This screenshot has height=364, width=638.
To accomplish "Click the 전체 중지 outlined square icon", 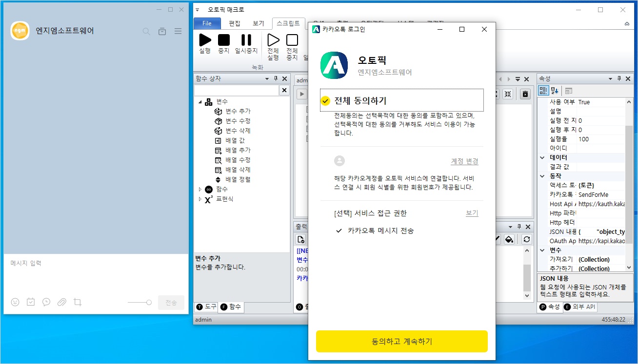I will [x=292, y=40].
